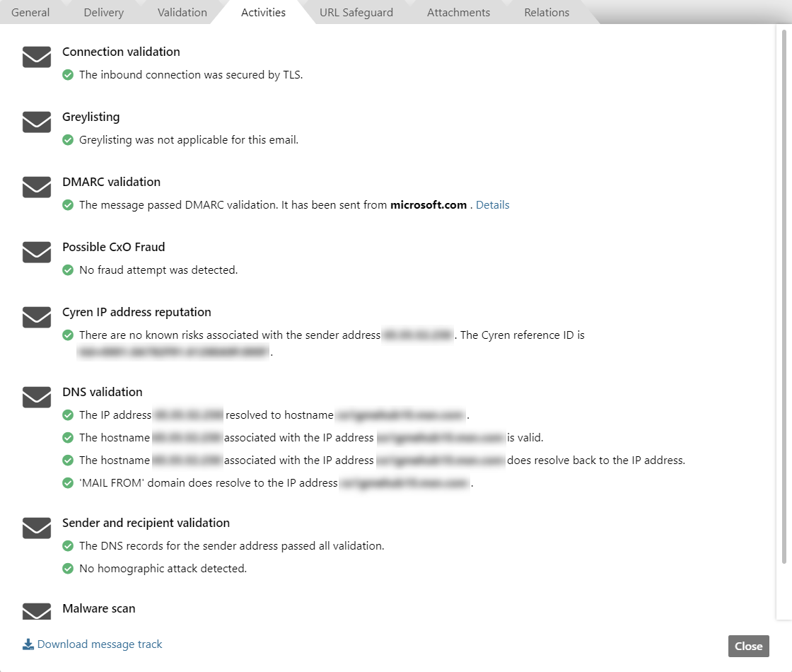Click the Greylisting envelope icon

coord(36,122)
